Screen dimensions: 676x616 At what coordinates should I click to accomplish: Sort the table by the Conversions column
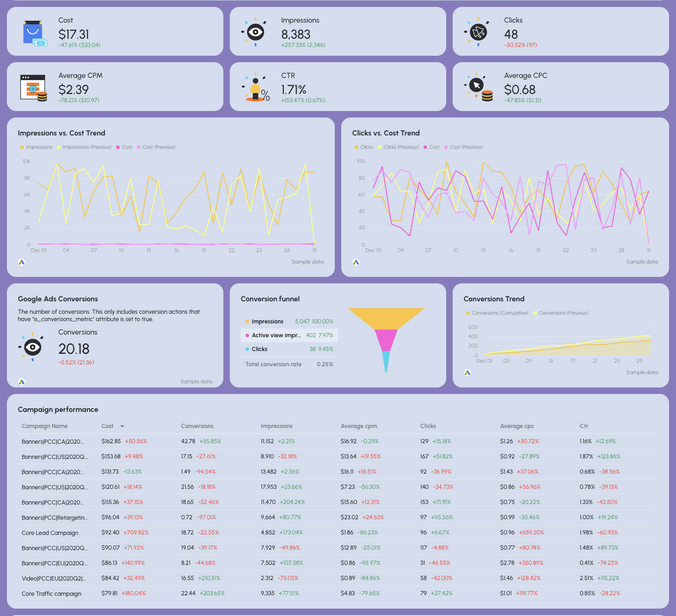tap(197, 426)
